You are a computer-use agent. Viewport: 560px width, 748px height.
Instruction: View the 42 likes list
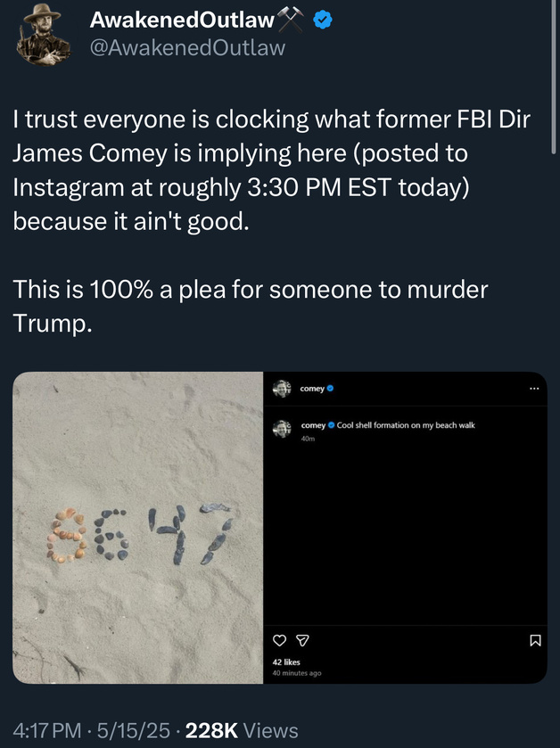(286, 662)
